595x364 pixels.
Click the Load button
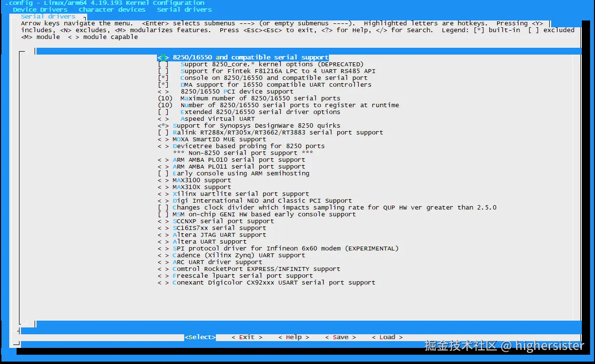pos(387,337)
